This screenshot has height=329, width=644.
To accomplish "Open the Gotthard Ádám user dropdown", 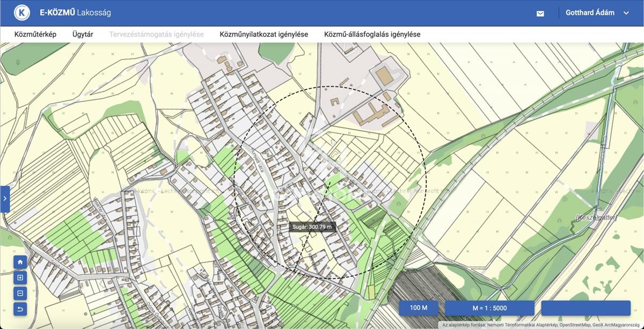I will [x=590, y=13].
